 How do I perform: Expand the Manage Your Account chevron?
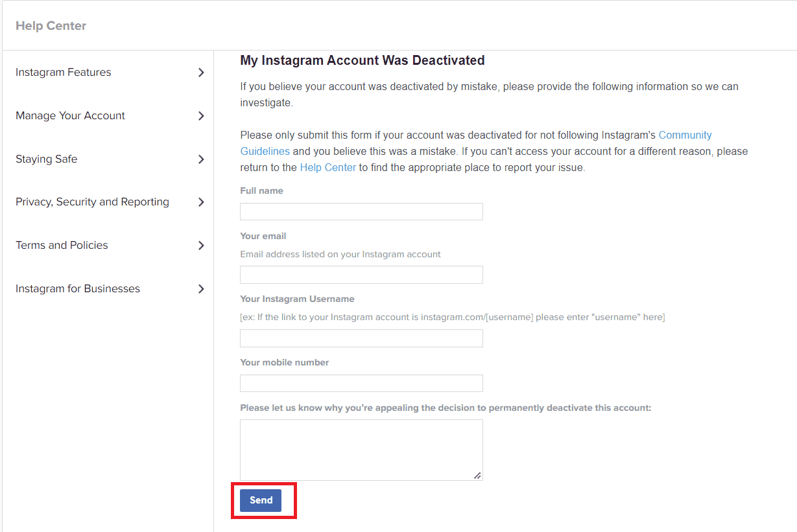pos(201,116)
